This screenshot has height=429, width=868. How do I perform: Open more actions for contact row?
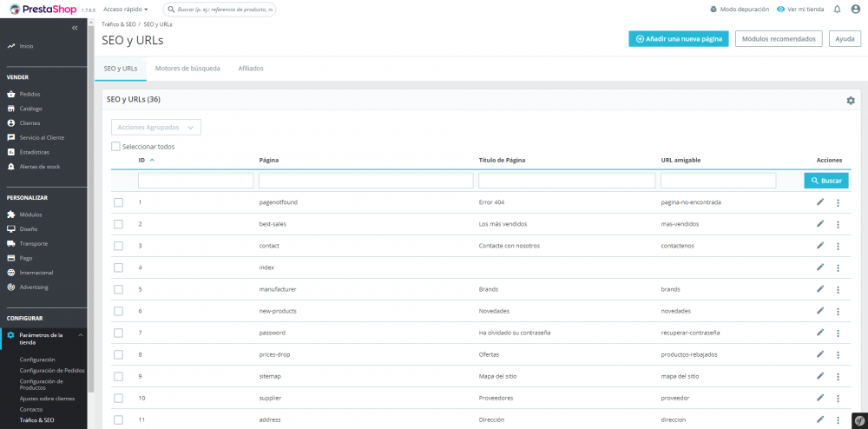click(838, 246)
